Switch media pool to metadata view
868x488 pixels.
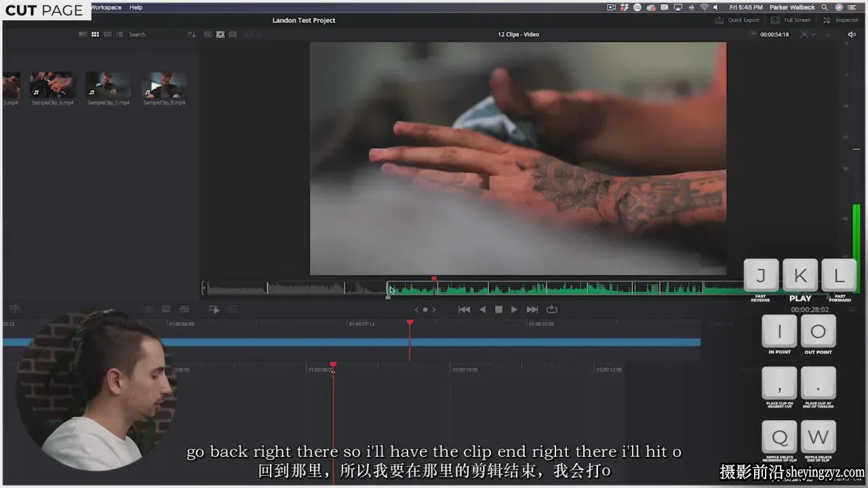[x=83, y=35]
